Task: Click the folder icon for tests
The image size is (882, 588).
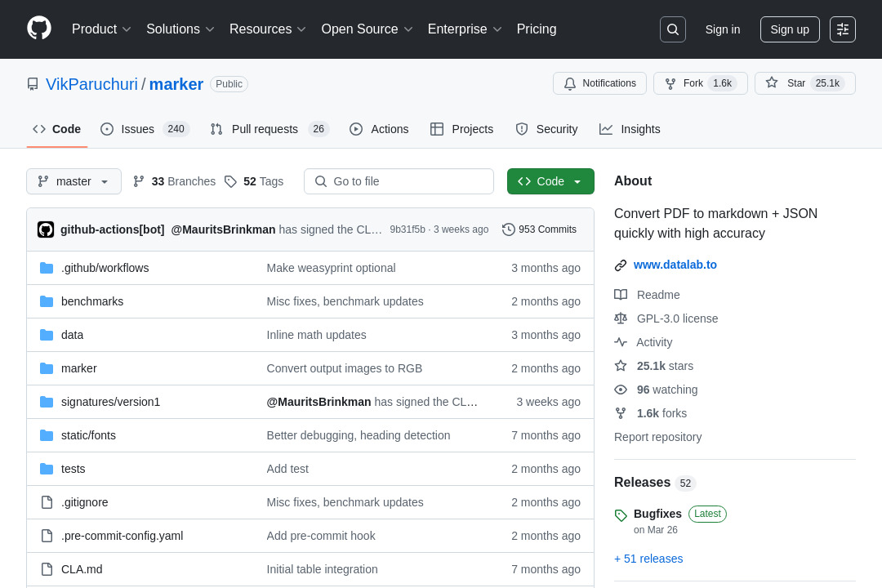Action: [x=47, y=469]
